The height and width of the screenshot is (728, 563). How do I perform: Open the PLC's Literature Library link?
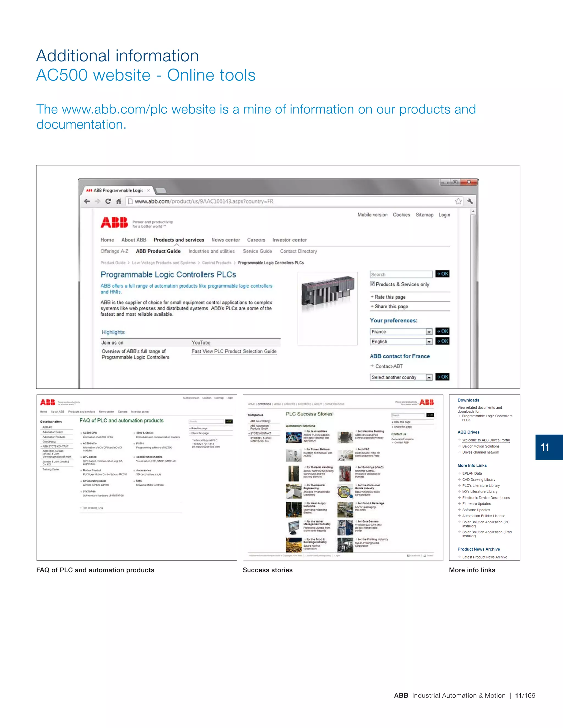tap(481, 486)
